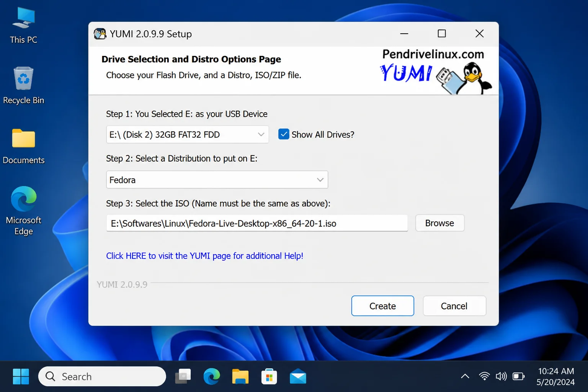Uncheck Show All Drives checkbox
Screen dimensions: 588x392
point(284,134)
